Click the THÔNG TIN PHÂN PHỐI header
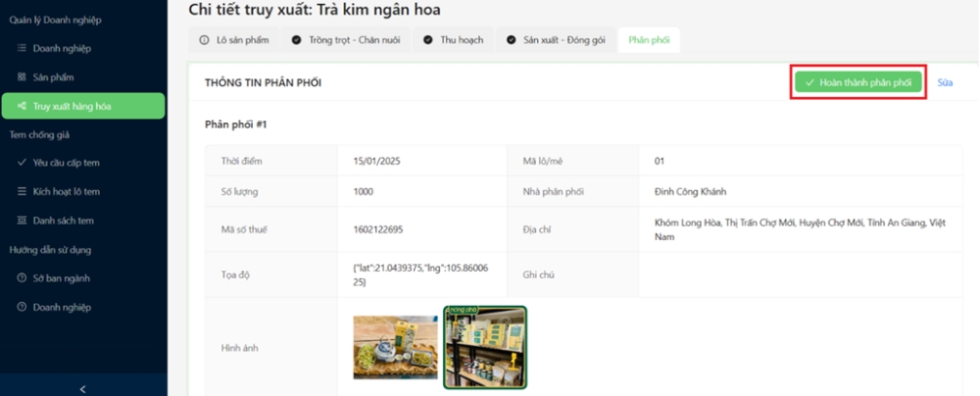Viewport: 980px width, 396px height. pyautogui.click(x=263, y=82)
